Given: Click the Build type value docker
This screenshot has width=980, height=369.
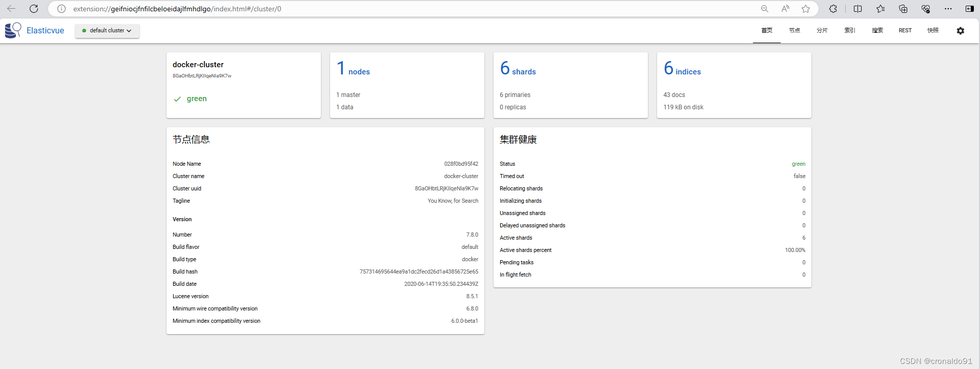Looking at the screenshot, I should pyautogui.click(x=470, y=260).
